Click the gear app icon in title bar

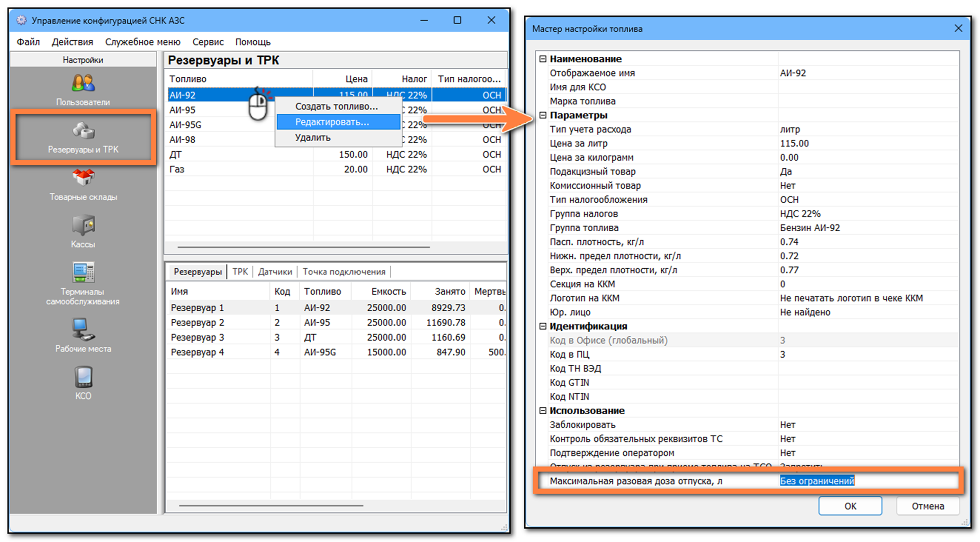pos(21,20)
